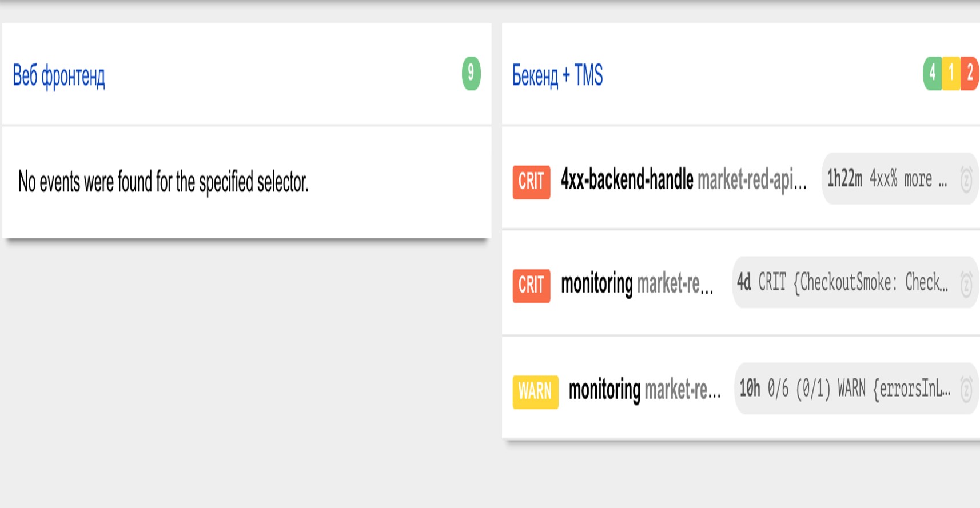Click the yellow WARN status badge
Image resolution: width=980 pixels, height=508 pixels.
pos(535,391)
